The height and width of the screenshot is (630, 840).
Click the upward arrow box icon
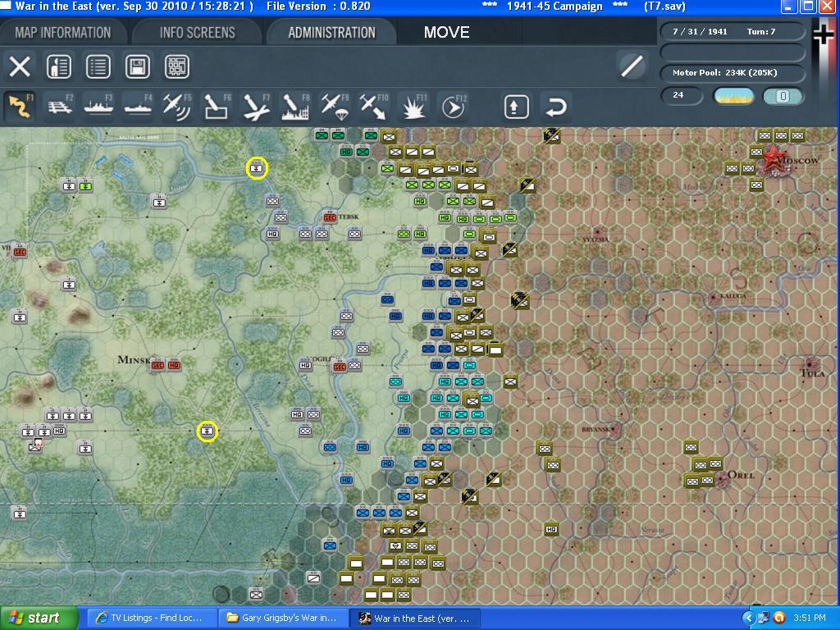pos(517,107)
